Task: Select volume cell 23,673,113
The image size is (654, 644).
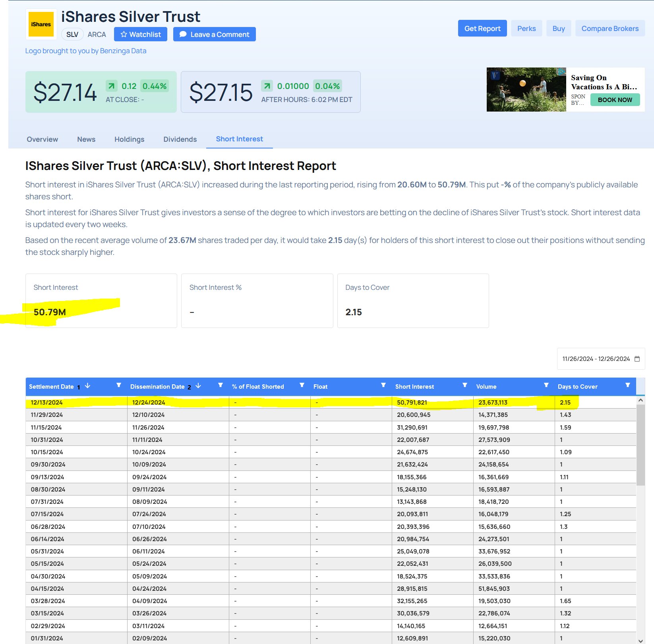Action: tap(514, 402)
